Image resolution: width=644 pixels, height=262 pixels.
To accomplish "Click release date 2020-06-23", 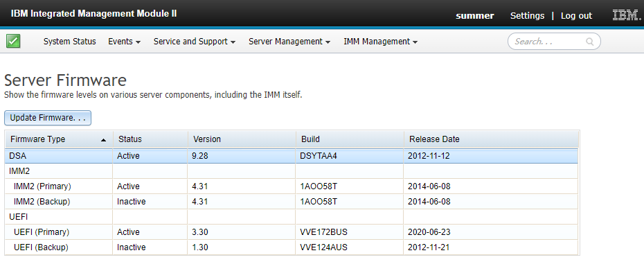I will 429,232.
